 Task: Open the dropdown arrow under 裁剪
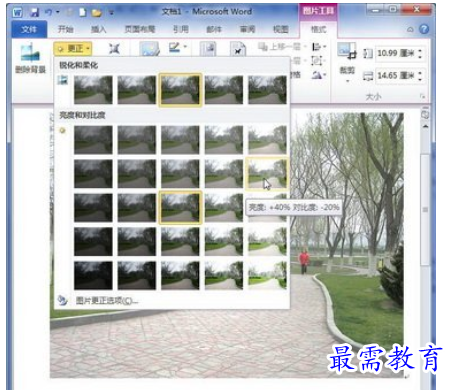coord(347,81)
